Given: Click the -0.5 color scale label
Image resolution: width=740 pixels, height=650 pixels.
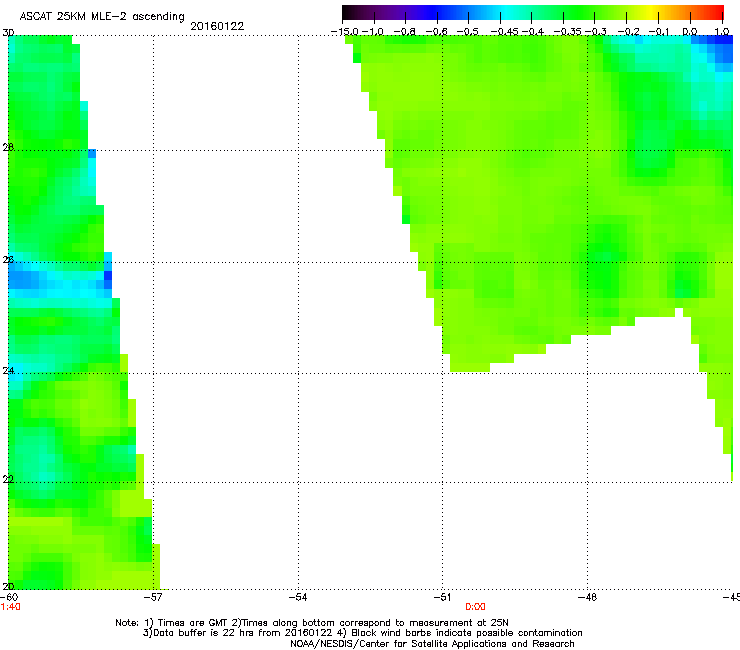Looking at the screenshot, I should [468, 32].
